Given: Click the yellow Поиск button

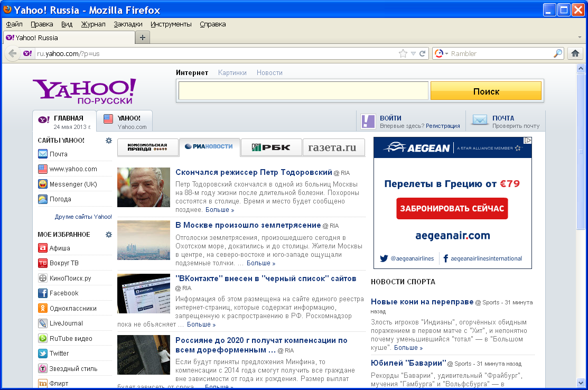Looking at the screenshot, I should pos(486,91).
